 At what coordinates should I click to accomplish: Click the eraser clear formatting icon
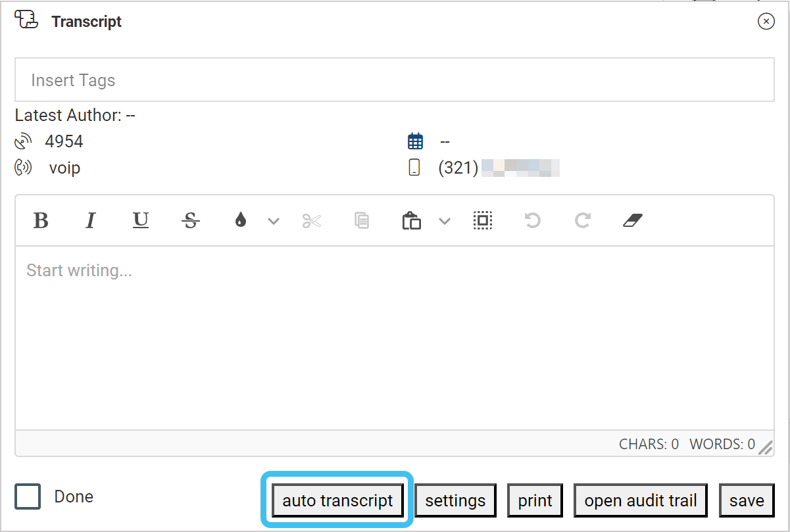pos(631,221)
